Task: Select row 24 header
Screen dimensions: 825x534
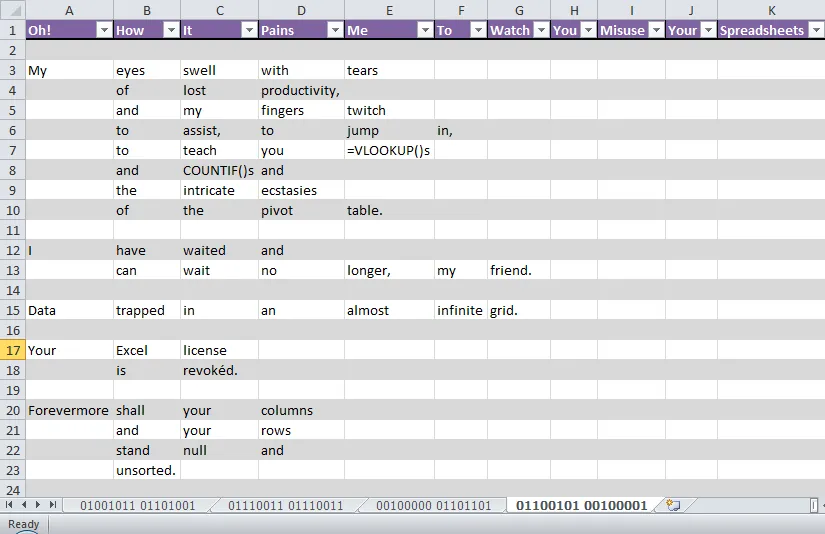Action: click(13, 489)
